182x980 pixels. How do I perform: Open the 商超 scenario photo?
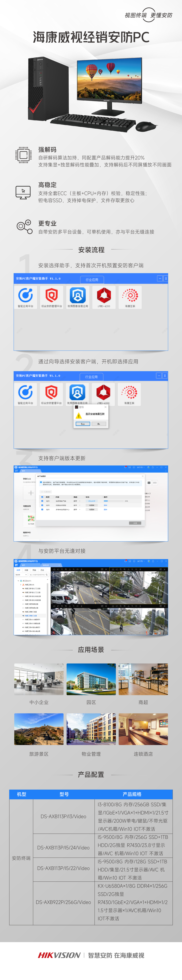143,679
